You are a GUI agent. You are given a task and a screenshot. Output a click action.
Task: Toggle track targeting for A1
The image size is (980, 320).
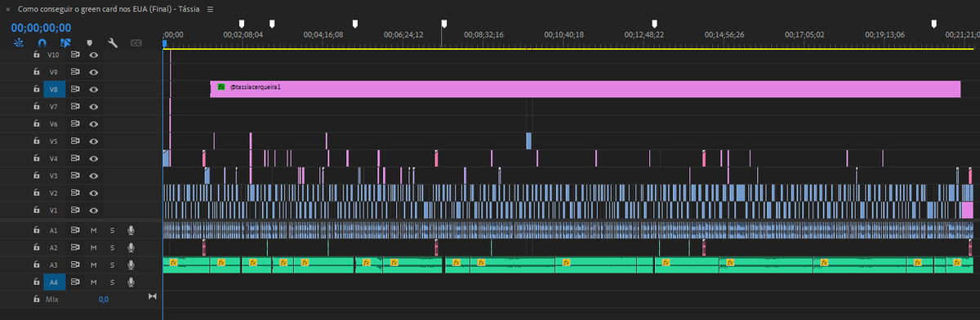tap(54, 230)
